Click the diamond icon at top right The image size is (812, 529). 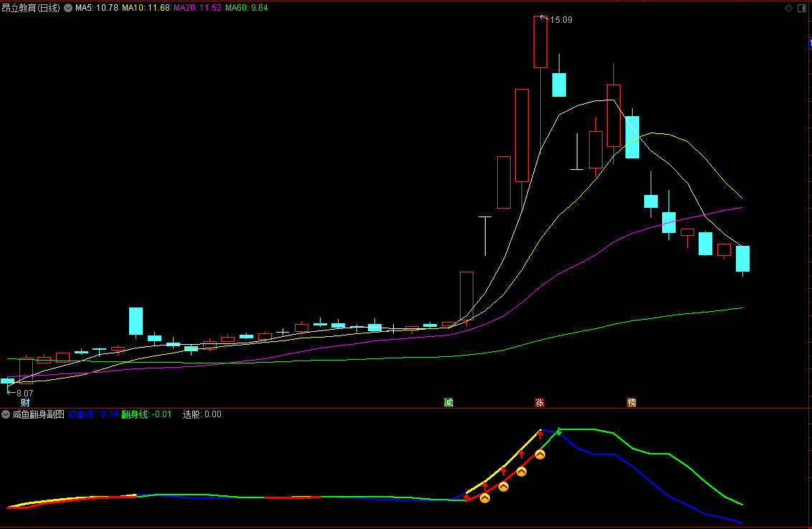(x=789, y=8)
